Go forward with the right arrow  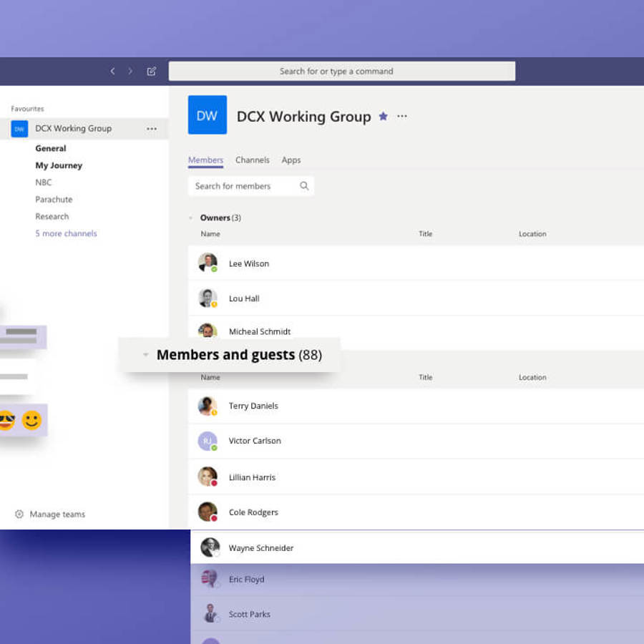point(131,72)
